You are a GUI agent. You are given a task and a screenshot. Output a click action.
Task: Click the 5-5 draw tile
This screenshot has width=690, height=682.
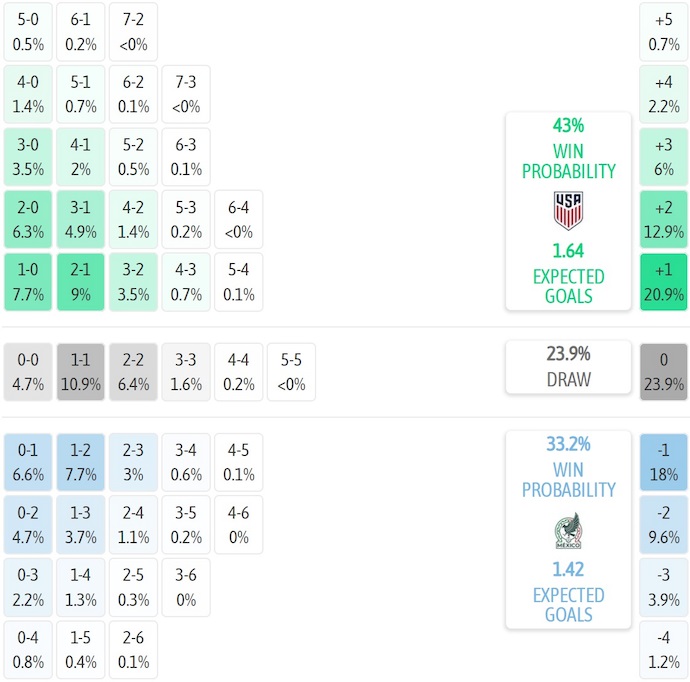[292, 372]
